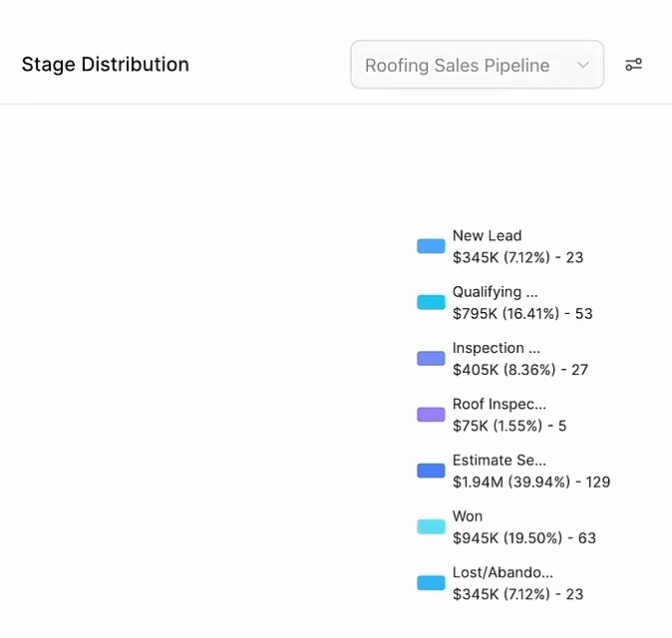Select the New Lead legend label
This screenshot has height=638, width=672.
tap(487, 236)
